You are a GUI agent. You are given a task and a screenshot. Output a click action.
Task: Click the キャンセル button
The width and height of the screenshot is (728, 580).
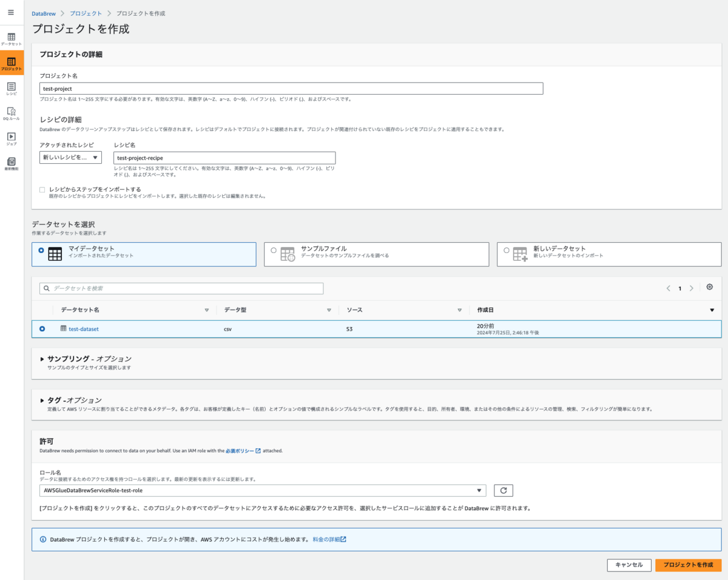click(x=629, y=565)
